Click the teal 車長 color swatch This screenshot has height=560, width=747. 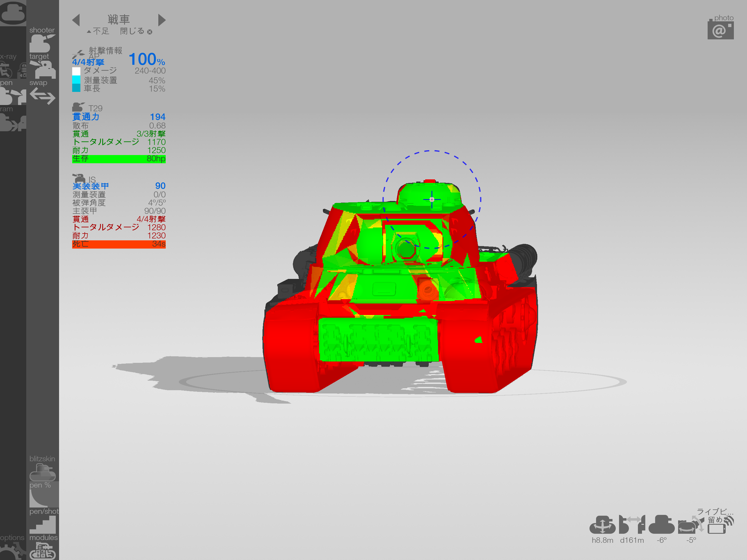[x=76, y=88]
